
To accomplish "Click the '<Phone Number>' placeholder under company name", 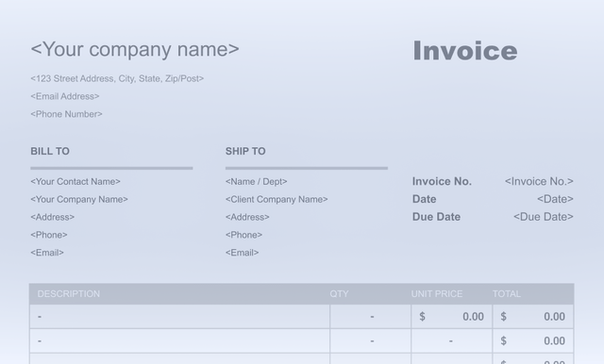I will tap(66, 114).
